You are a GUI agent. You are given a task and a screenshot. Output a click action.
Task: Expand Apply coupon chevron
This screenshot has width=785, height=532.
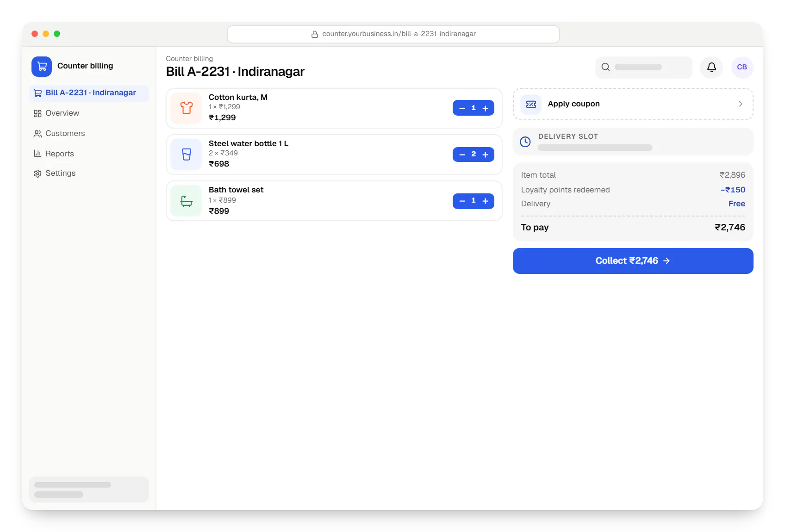pyautogui.click(x=741, y=104)
